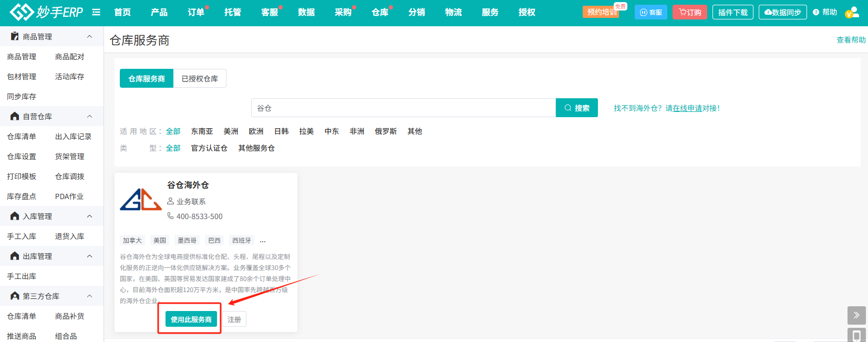This screenshot has height=342, width=868.
Task: Click the 谷仓海外仓 logo thumbnail
Action: [x=141, y=200]
